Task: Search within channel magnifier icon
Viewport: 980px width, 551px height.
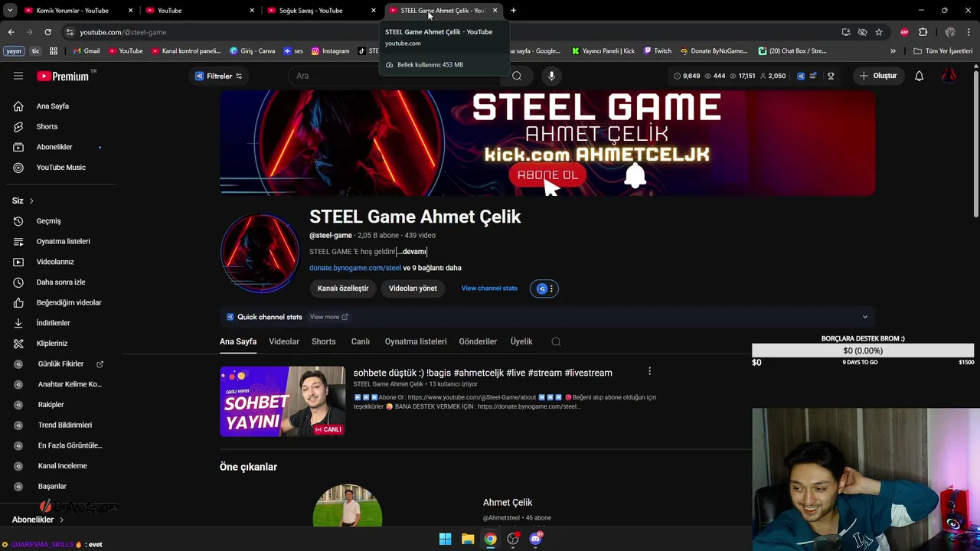Action: [556, 341]
